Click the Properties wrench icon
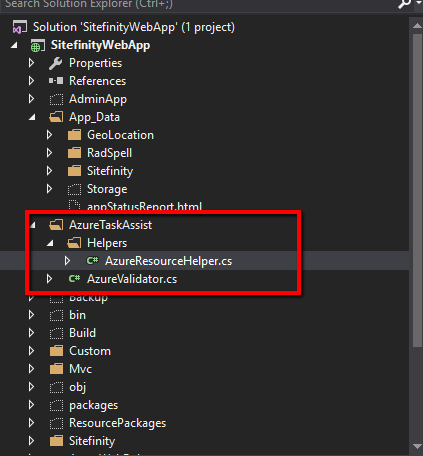Screen dimensions: 423x456 pos(56,63)
